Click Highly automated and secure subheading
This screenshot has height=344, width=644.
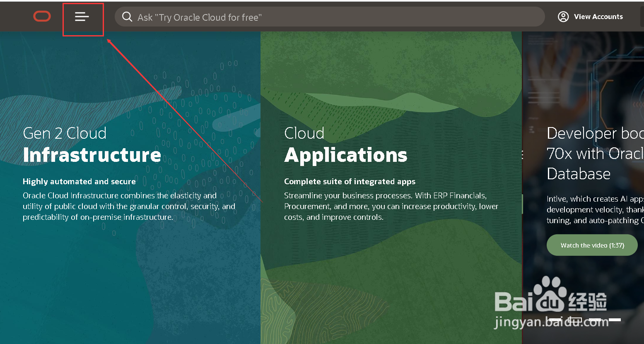(x=79, y=181)
